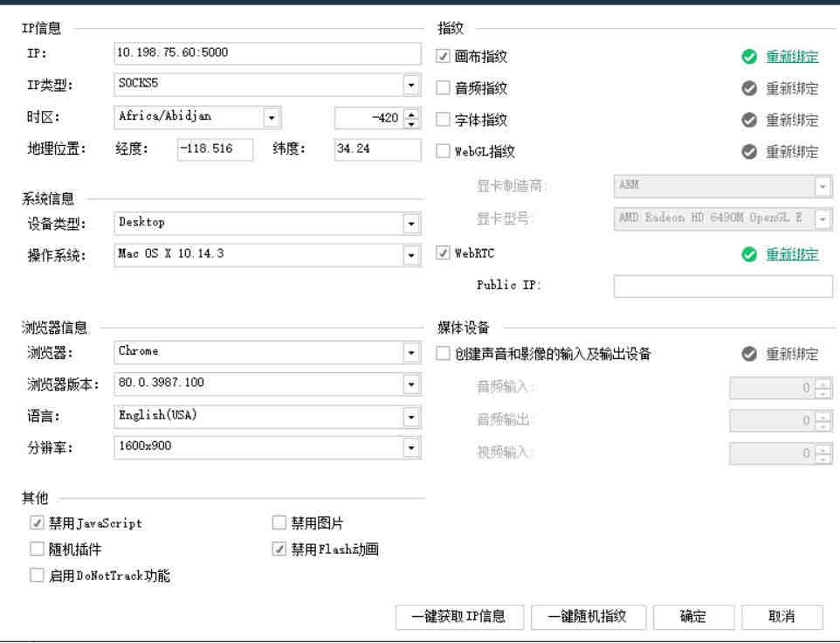This screenshot has width=840, height=643.
Task: Check the WebGL指纹 checkbox
Action: 443,150
